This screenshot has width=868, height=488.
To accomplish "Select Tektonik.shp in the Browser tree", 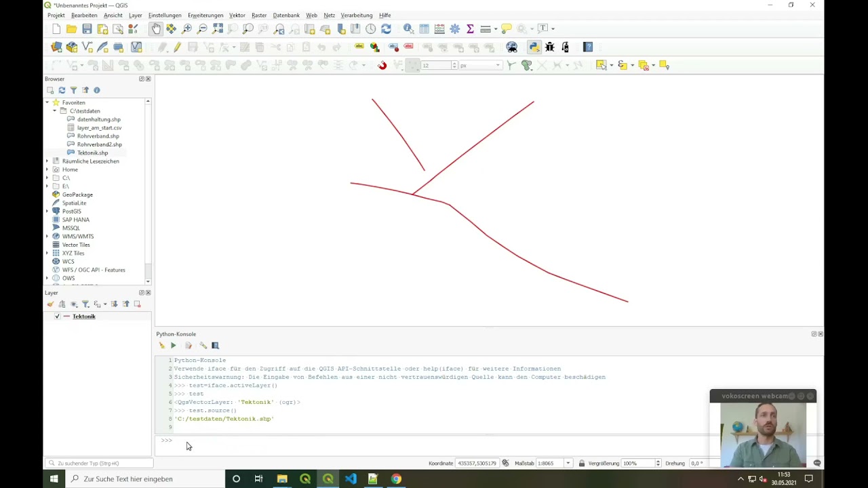I will 92,152.
